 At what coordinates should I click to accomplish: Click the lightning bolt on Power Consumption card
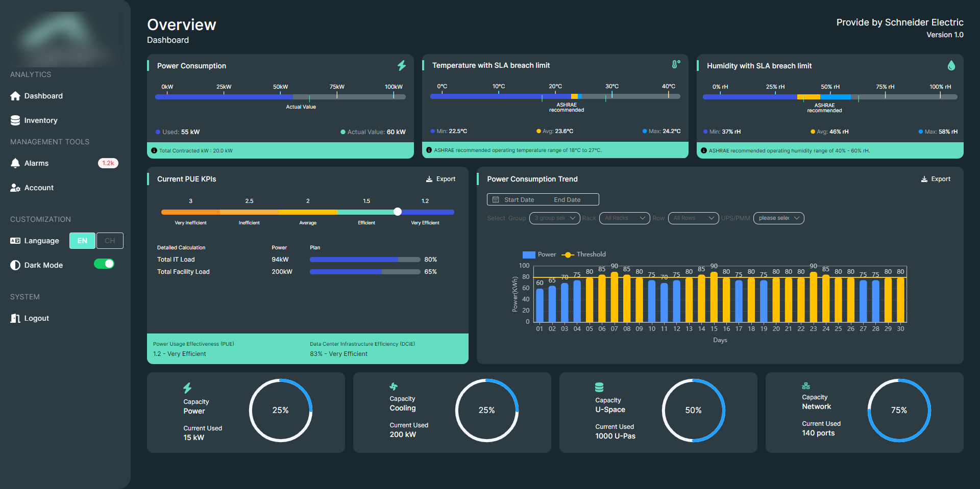point(401,66)
